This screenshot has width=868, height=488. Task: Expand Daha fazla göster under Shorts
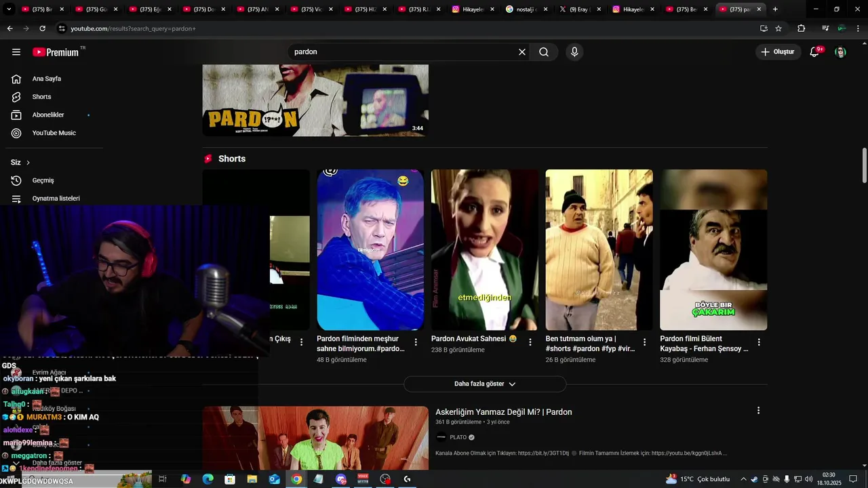coord(485,384)
